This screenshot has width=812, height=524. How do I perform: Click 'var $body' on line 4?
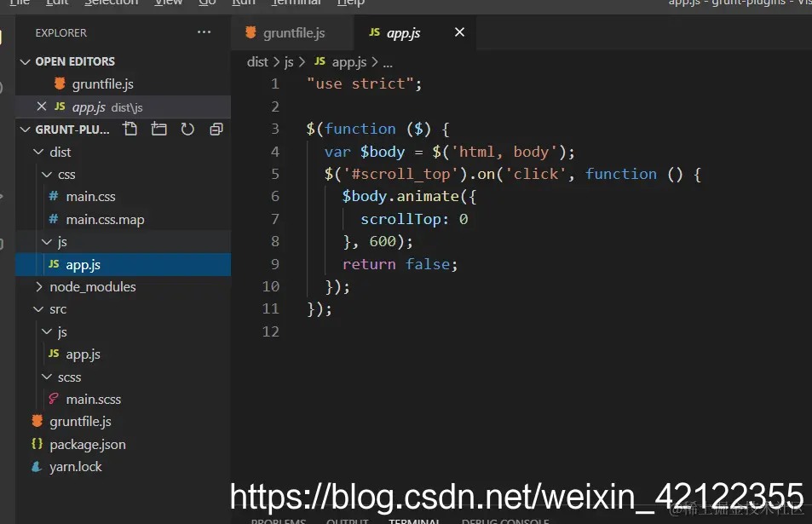pyautogui.click(x=365, y=152)
